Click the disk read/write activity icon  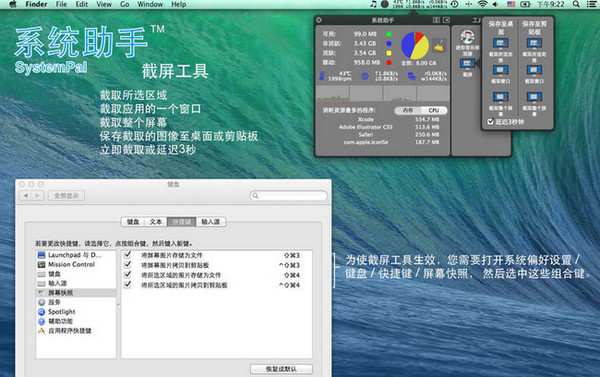(x=411, y=77)
